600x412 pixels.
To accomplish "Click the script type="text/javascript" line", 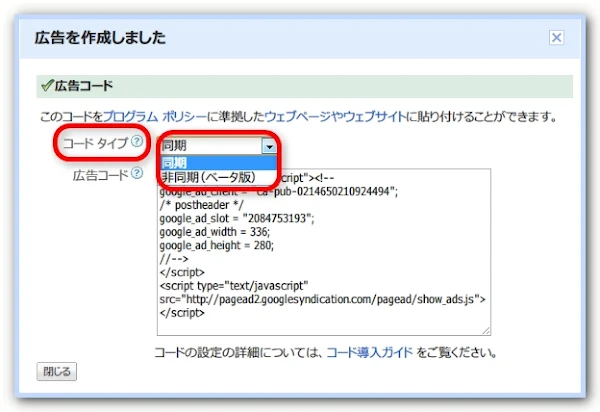I will tap(234, 286).
